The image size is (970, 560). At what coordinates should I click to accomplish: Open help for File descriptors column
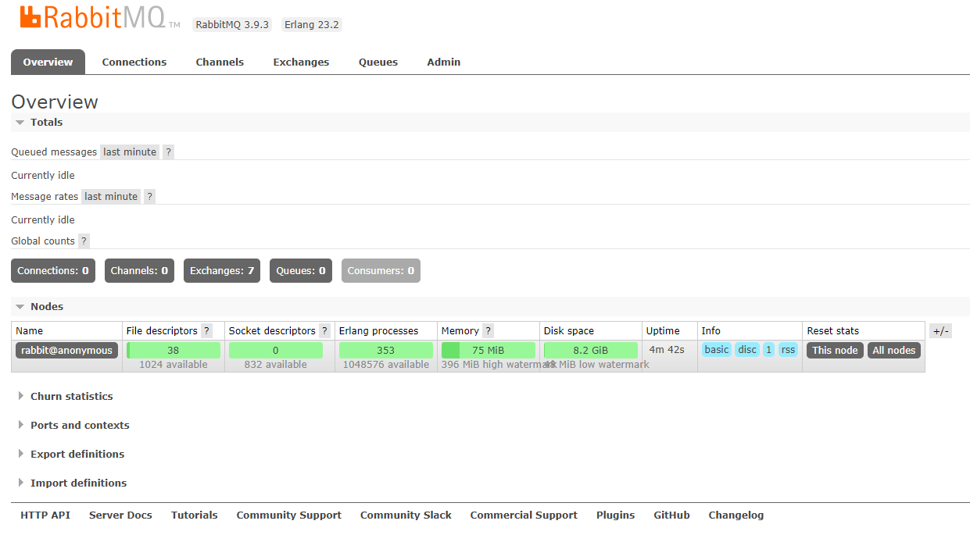(206, 331)
